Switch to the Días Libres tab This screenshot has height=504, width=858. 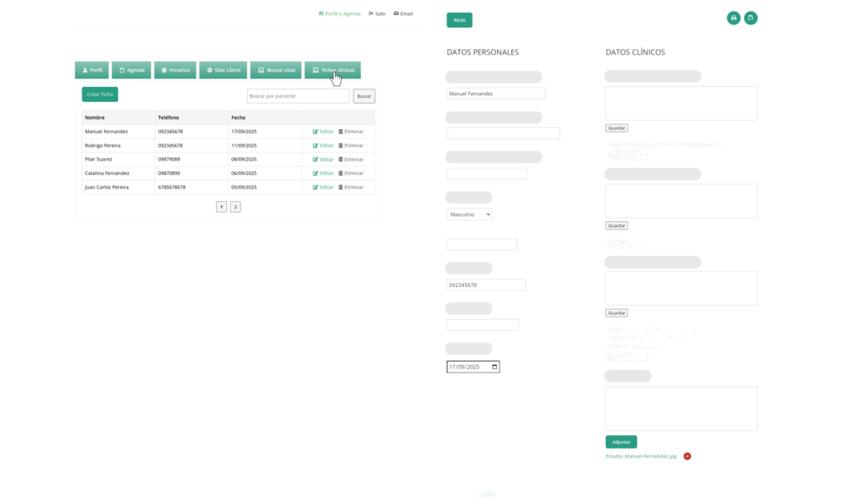(223, 70)
